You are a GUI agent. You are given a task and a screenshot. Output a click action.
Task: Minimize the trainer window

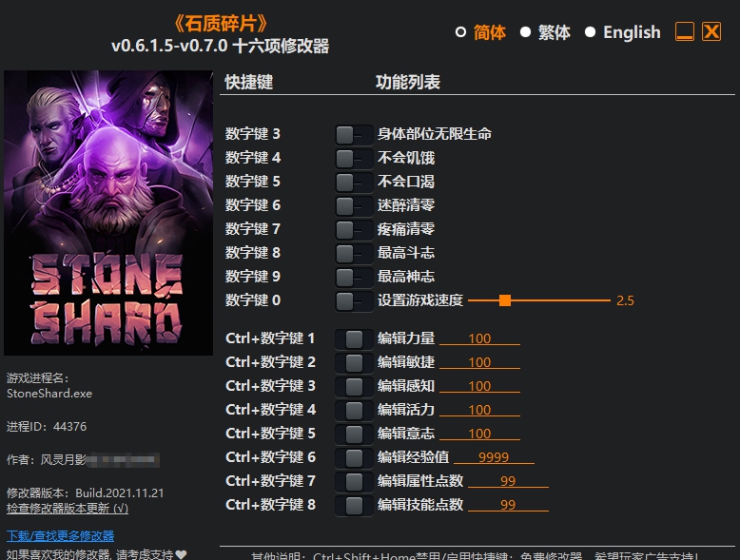click(x=684, y=32)
